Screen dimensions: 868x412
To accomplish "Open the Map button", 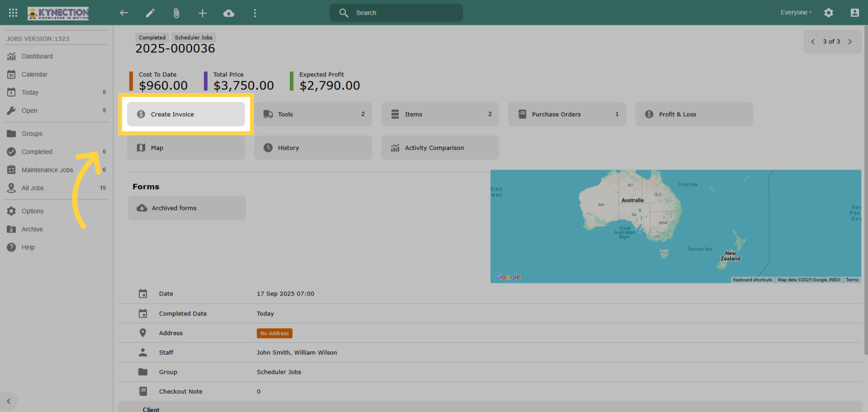I will (186, 148).
